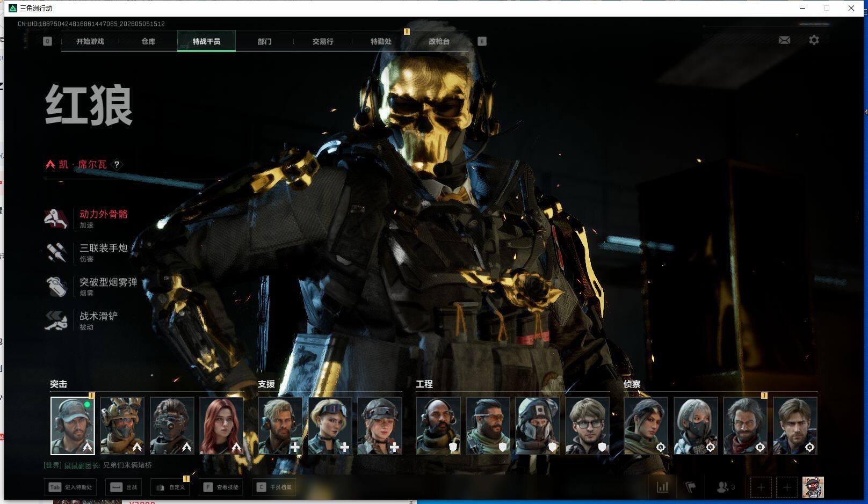Open the 交易行 tab
Screen dimensions: 868x504
pos(323,41)
